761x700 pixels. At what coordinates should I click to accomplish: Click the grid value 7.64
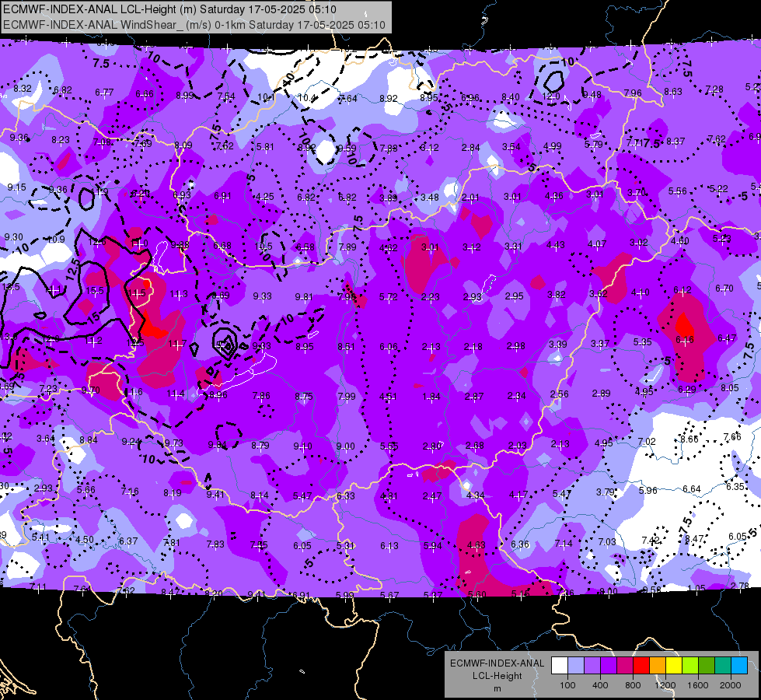[348, 99]
